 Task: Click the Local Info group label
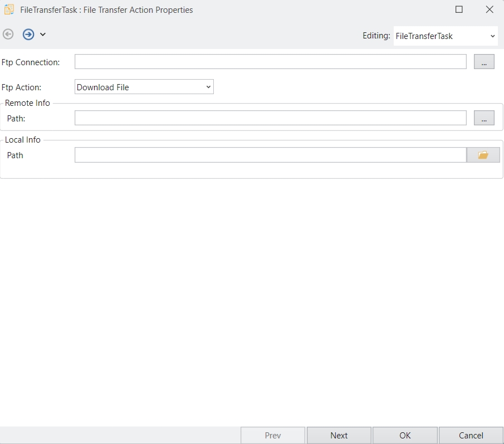pos(23,140)
